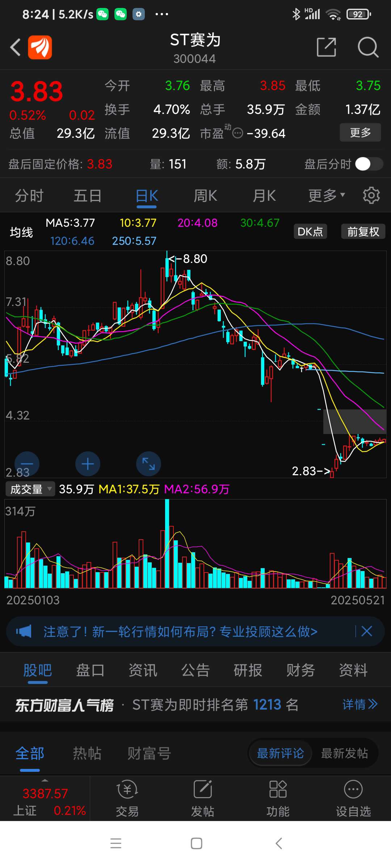391x868 pixels.
Task: Open the 盘口 tab
Action: (x=90, y=670)
